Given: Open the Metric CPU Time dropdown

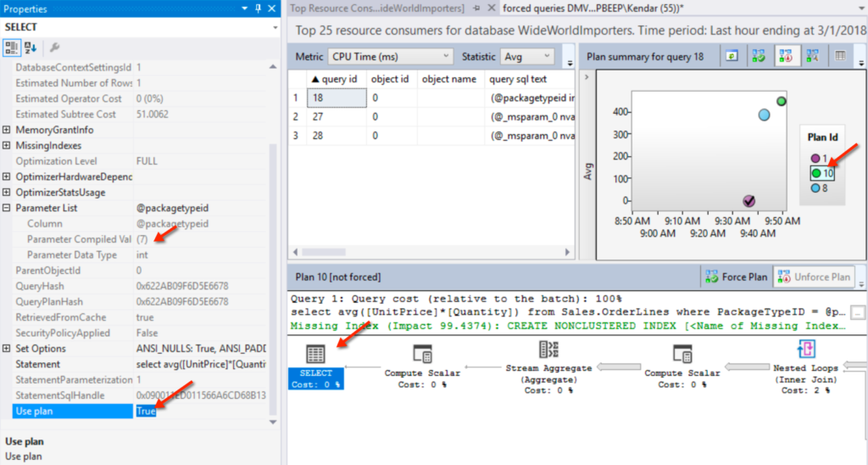Looking at the screenshot, I should [x=390, y=57].
